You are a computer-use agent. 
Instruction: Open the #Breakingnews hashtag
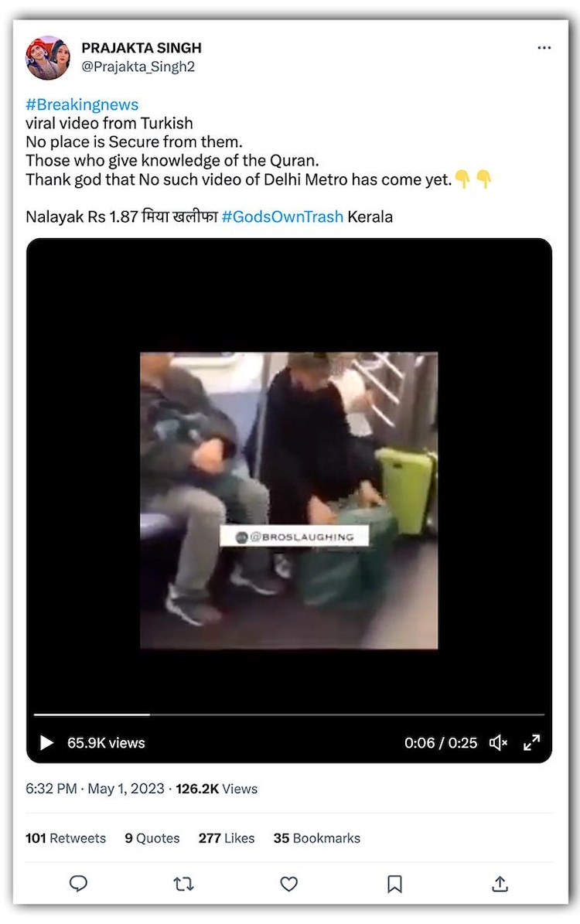[82, 104]
